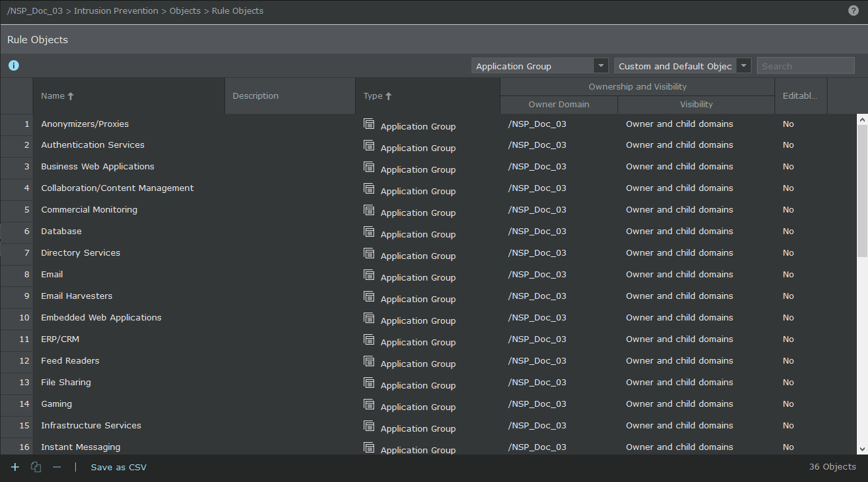The width and height of the screenshot is (868, 482).
Task: Open the Custom and Default Objects dropdown
Action: tap(682, 66)
